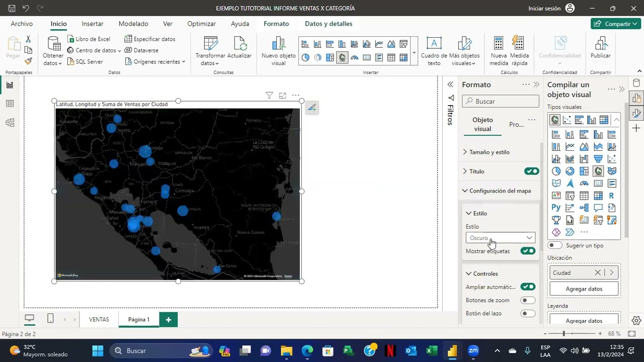
Task: Switch to mobile layout icon at bottom
Action: [x=50, y=319]
